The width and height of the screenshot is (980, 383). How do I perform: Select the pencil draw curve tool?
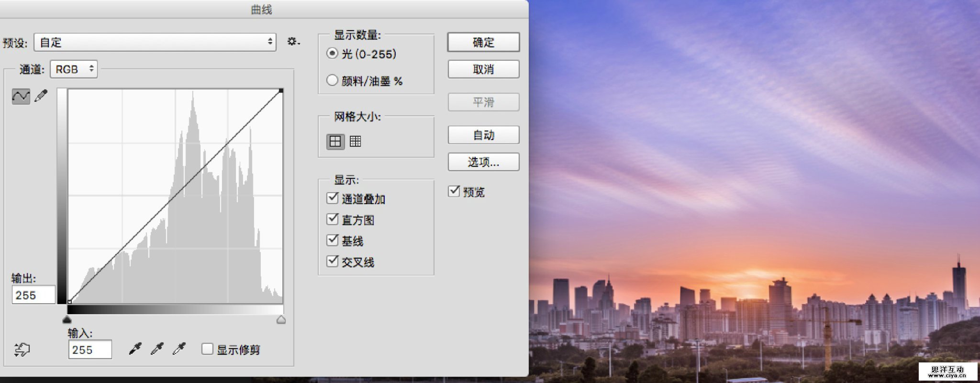coord(42,96)
